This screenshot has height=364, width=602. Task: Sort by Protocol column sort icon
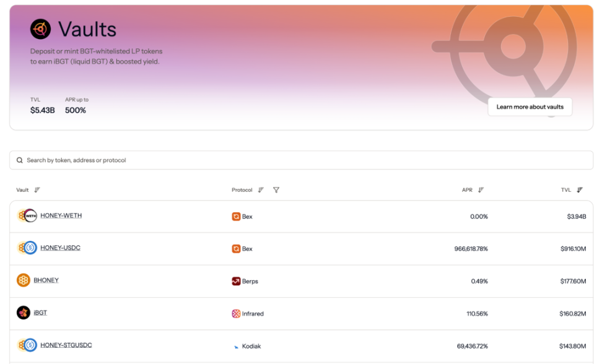click(261, 190)
